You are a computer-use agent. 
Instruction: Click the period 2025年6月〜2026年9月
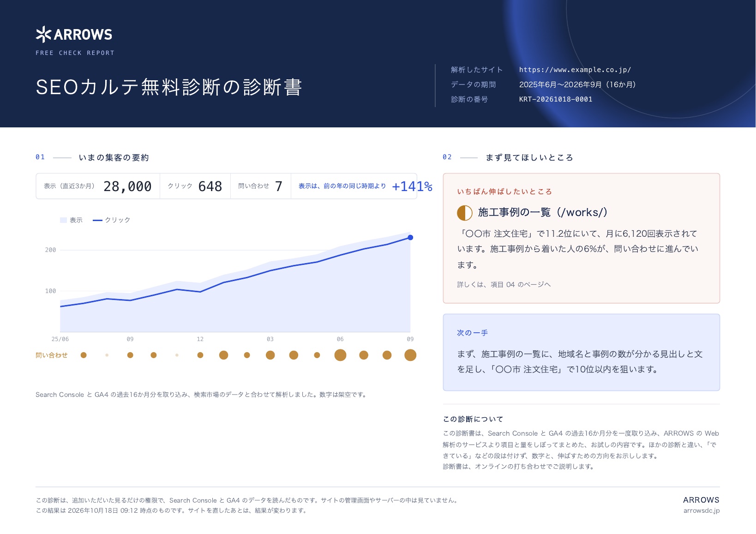point(560,84)
